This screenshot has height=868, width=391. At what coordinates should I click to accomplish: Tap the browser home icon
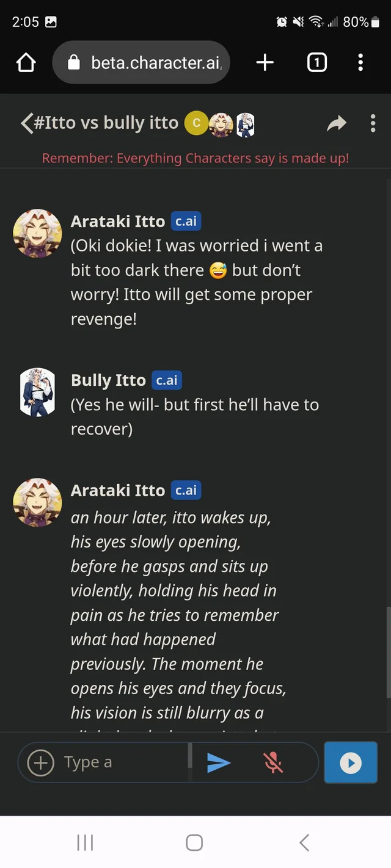(x=26, y=62)
